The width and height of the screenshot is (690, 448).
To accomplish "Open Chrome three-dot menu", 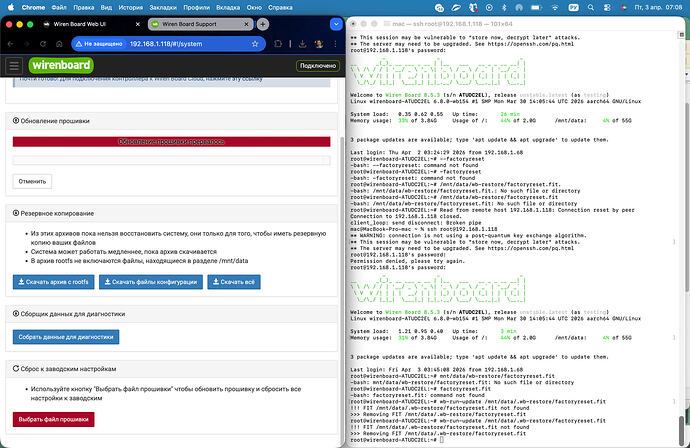I will pyautogui.click(x=335, y=44).
